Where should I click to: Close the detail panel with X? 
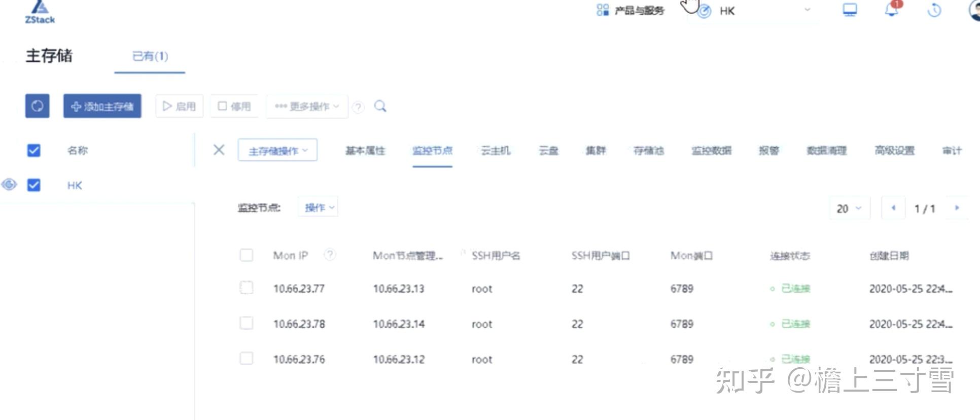(x=219, y=150)
